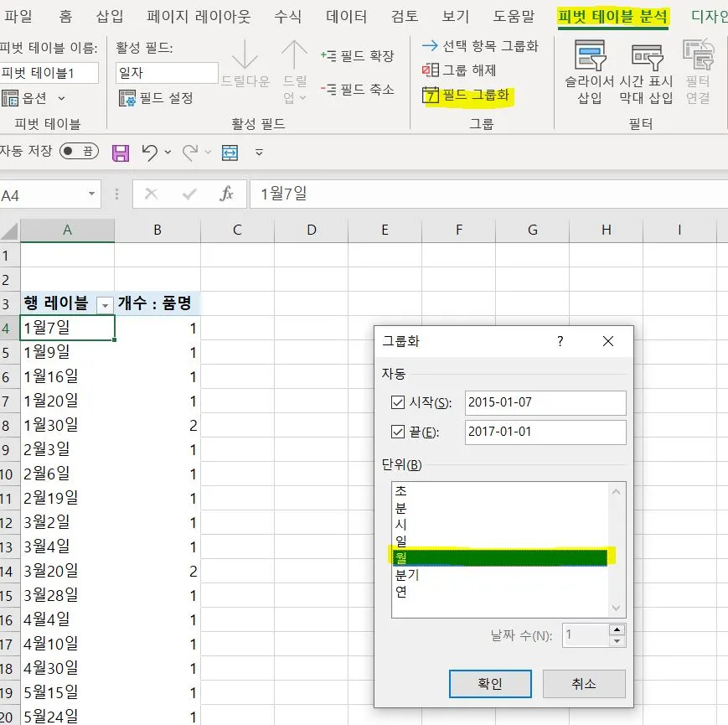Undo the last action

tap(149, 153)
